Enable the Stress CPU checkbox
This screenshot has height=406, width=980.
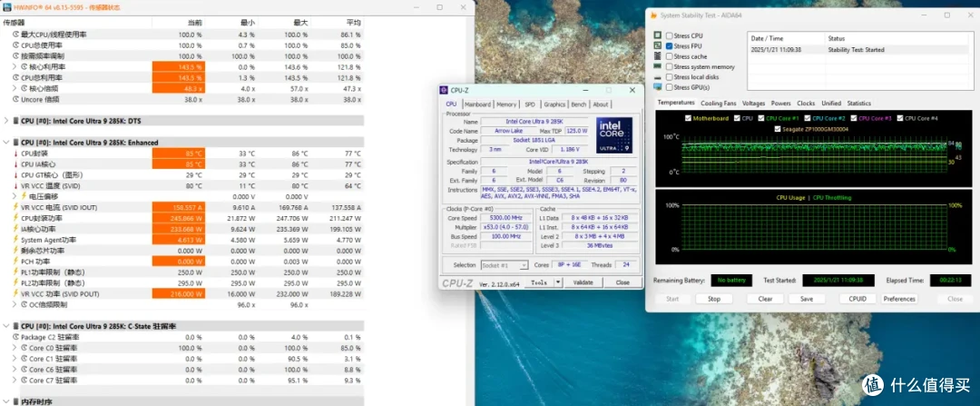[x=670, y=35]
